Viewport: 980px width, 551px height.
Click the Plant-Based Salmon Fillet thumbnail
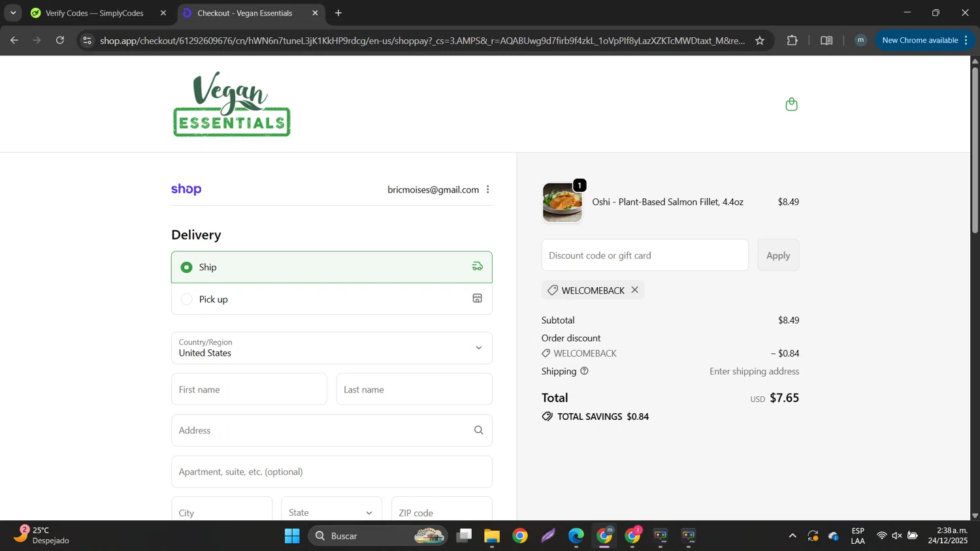563,202
